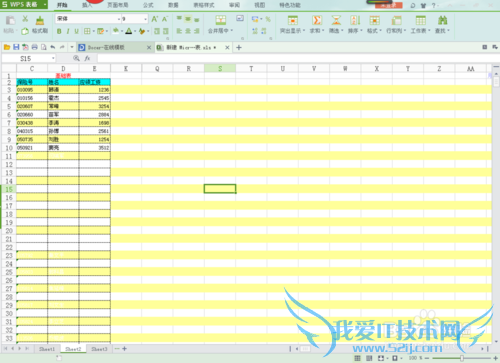Click the Print quick-access icon
This screenshot has height=363, width=500.
(x=34, y=47)
